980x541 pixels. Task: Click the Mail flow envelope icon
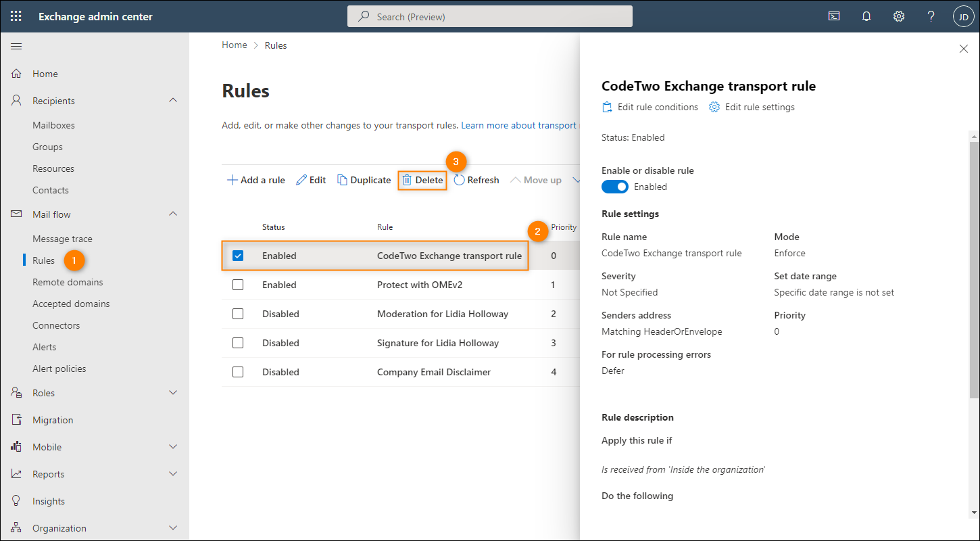click(x=17, y=214)
